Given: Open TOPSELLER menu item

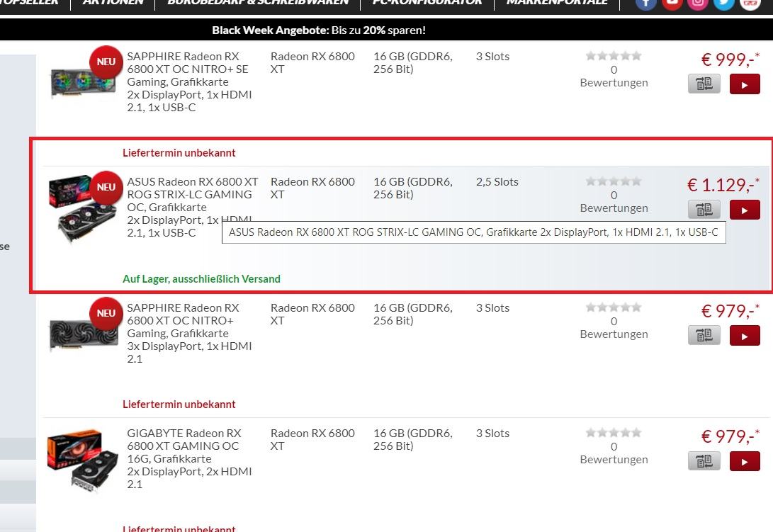Looking at the screenshot, I should coord(30,2).
